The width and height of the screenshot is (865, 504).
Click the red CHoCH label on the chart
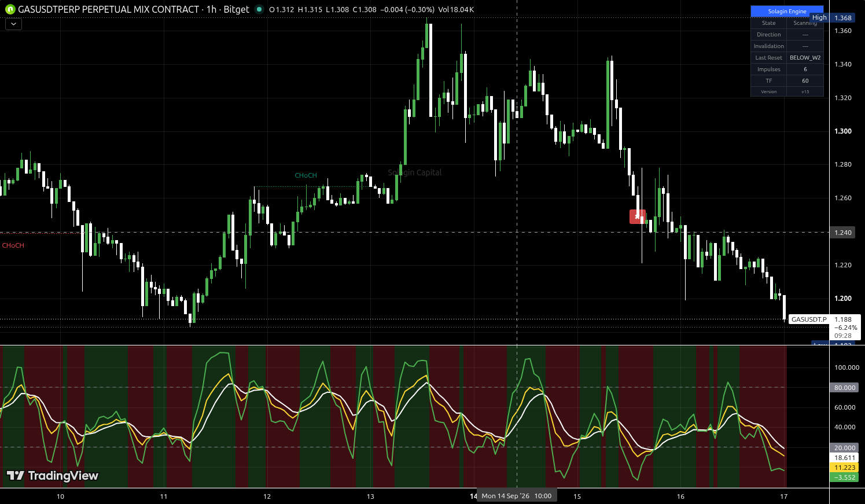click(x=13, y=245)
